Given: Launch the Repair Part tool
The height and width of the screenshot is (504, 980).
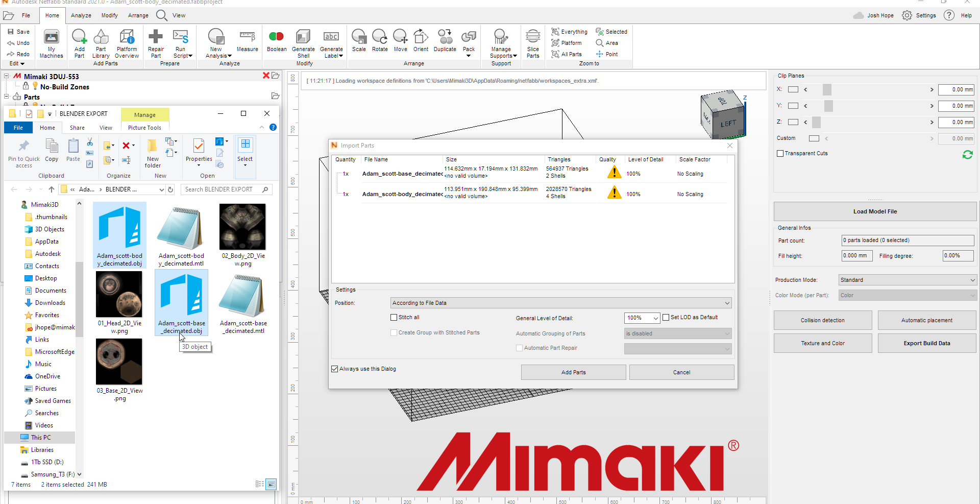Looking at the screenshot, I should pyautogui.click(x=156, y=43).
